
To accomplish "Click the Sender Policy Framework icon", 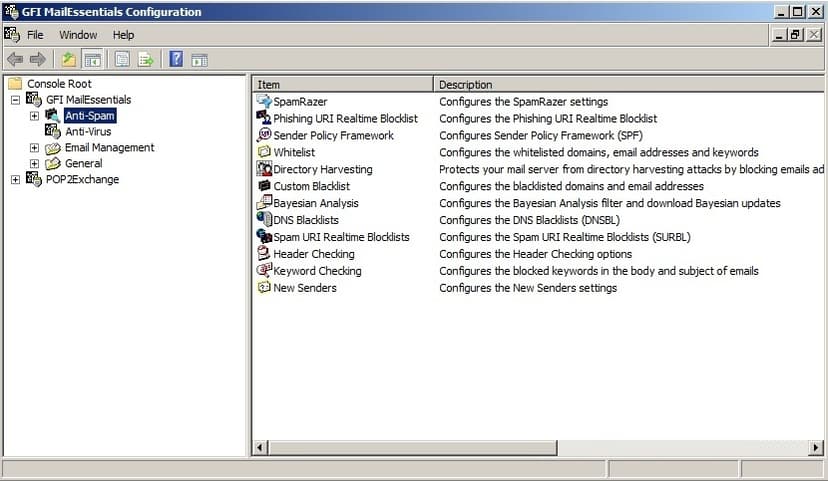I will click(264, 135).
